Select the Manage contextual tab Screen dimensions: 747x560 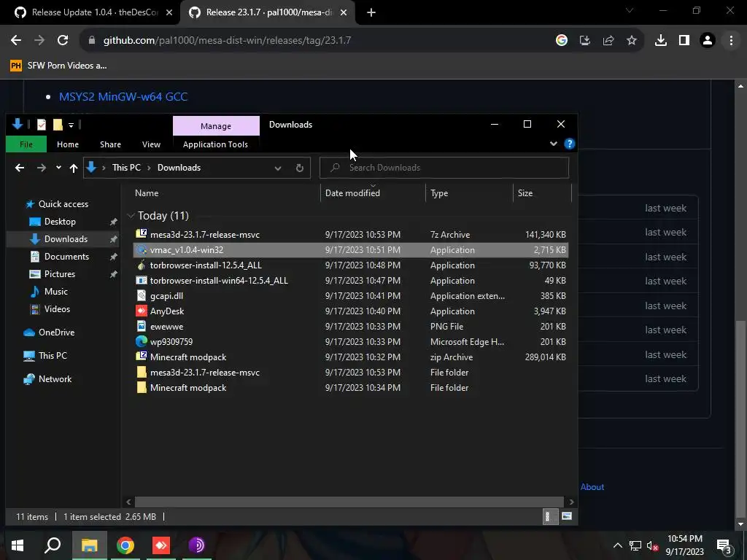(x=216, y=126)
